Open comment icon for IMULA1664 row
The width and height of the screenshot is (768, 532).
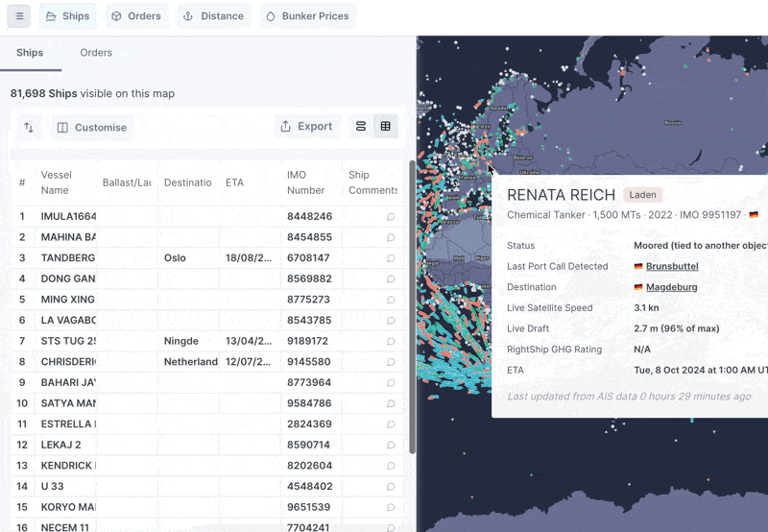tap(391, 217)
